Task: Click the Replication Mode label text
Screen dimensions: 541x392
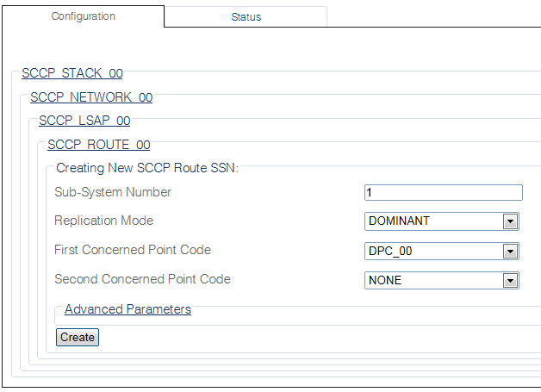Action: pyautogui.click(x=104, y=221)
